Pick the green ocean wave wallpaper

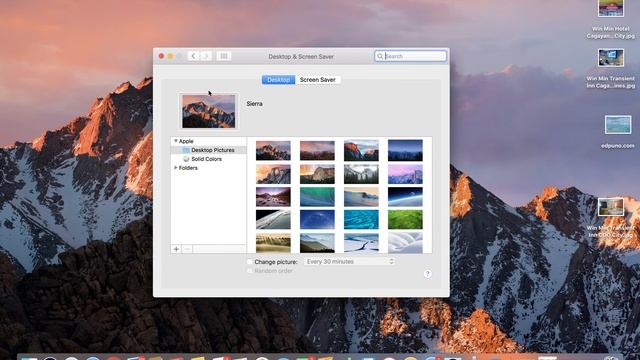(317, 197)
